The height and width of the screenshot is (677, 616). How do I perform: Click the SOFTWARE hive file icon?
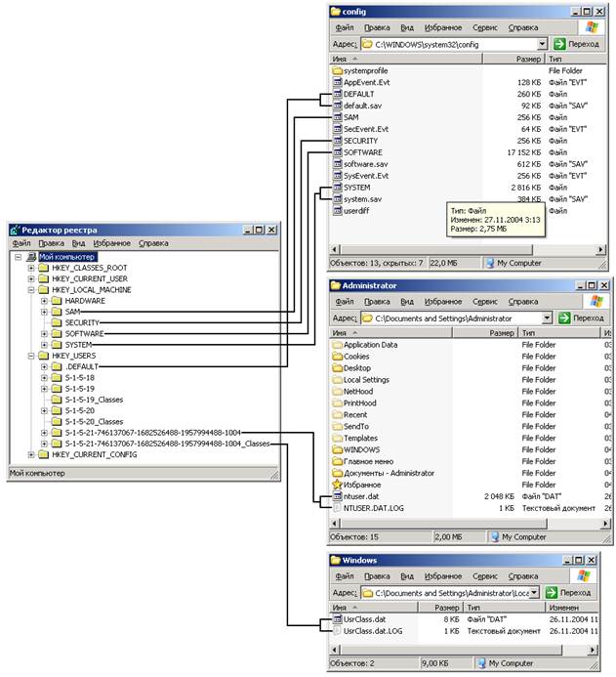pos(338,152)
